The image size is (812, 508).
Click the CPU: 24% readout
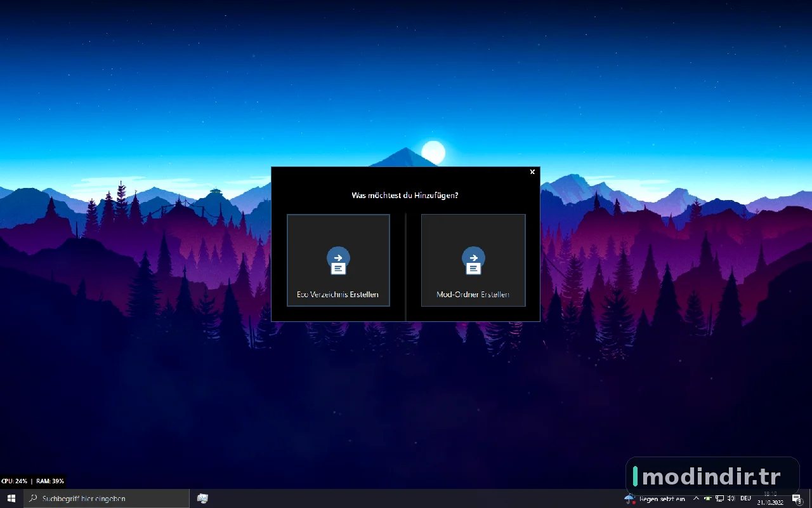coord(14,481)
